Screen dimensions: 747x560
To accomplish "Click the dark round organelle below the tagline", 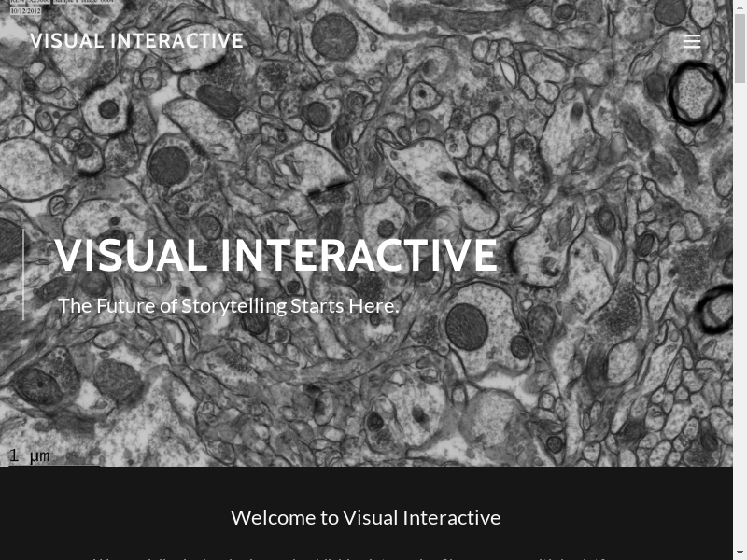I will tap(467, 327).
